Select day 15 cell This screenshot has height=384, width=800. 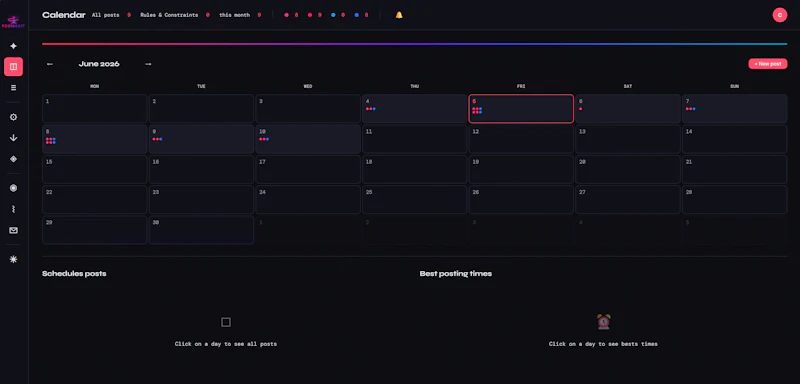coord(94,169)
